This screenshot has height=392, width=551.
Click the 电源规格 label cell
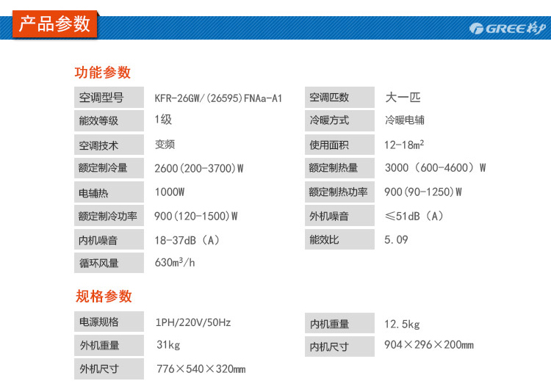pos(109,322)
